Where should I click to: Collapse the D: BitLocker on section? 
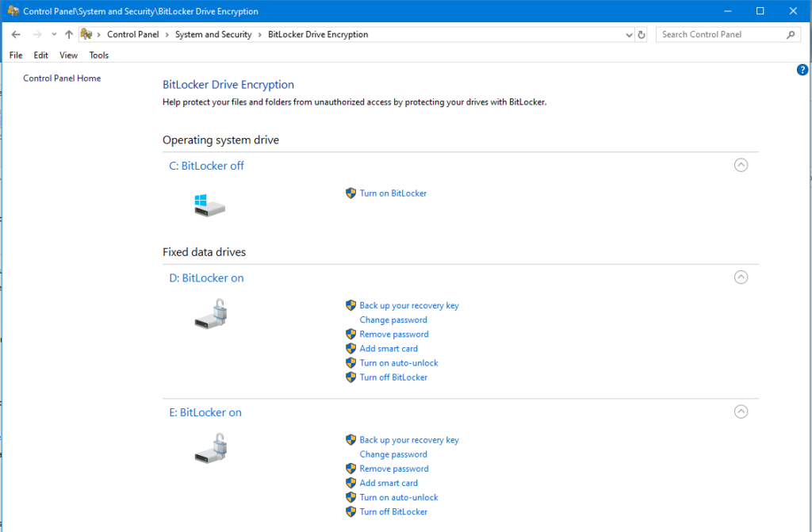pyautogui.click(x=741, y=277)
